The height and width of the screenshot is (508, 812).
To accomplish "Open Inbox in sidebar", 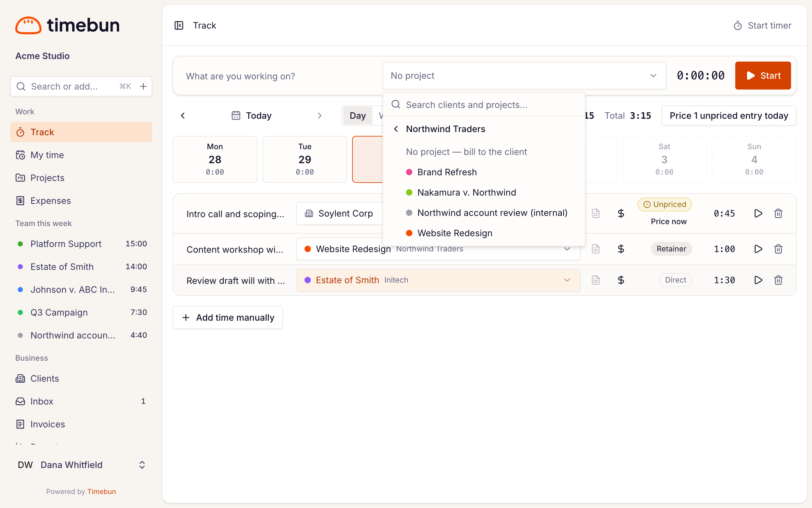I will pos(81,401).
